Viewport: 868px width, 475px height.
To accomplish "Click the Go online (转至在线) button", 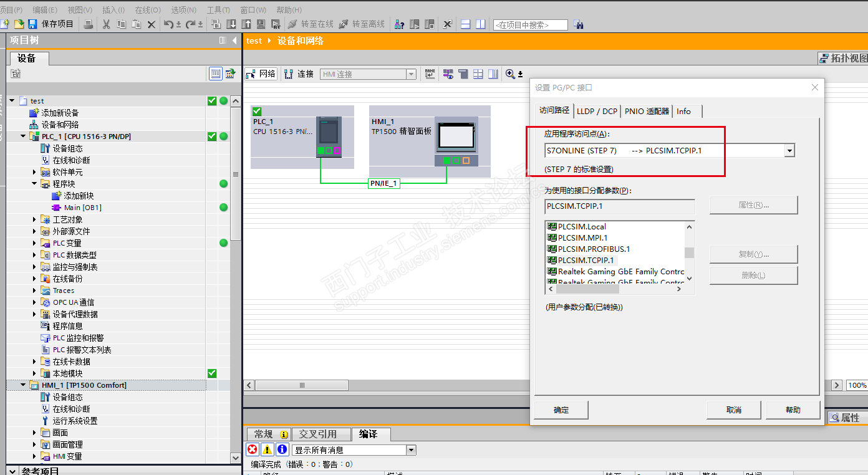I will [x=311, y=24].
